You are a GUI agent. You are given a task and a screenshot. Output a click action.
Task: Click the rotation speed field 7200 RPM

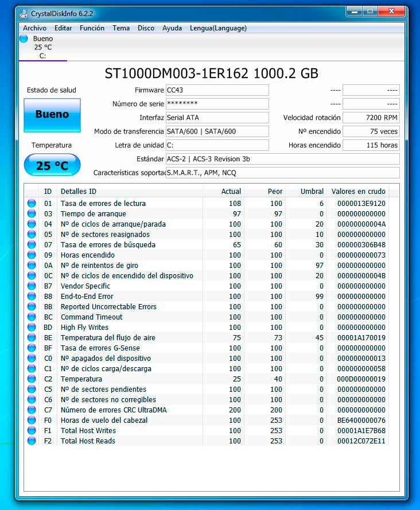point(371,118)
